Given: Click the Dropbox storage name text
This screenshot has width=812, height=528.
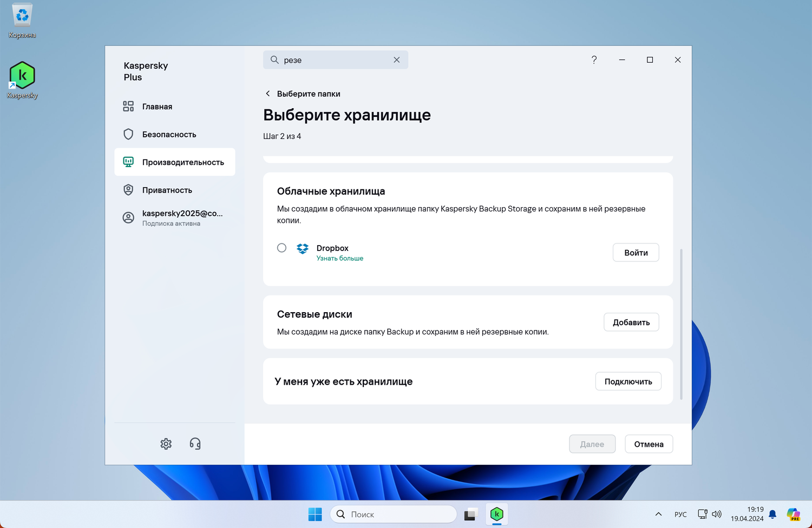Looking at the screenshot, I should point(332,248).
